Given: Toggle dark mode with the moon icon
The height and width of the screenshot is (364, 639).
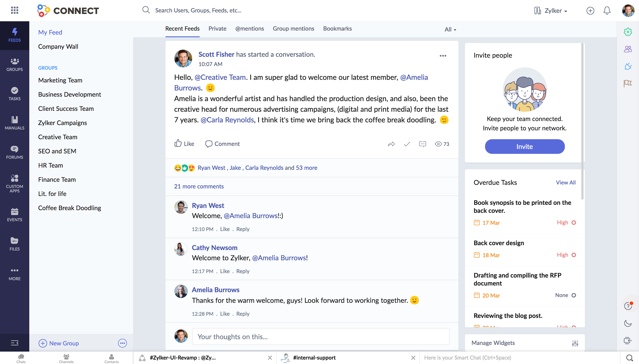Looking at the screenshot, I should [x=628, y=323].
